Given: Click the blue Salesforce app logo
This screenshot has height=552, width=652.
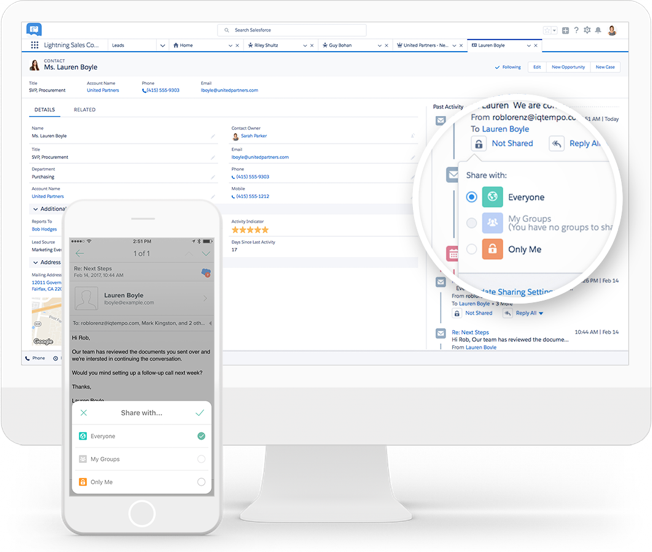Looking at the screenshot, I should coord(34,30).
